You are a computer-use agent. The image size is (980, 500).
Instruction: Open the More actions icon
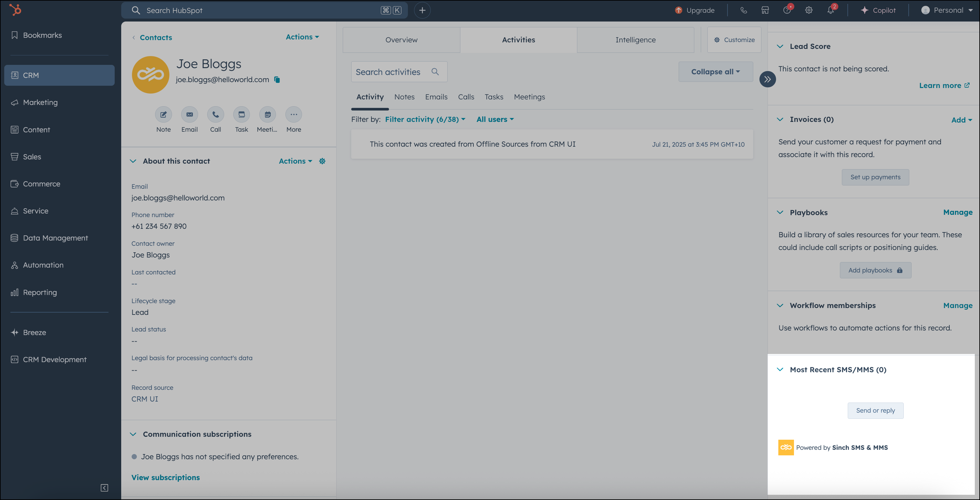(x=293, y=114)
